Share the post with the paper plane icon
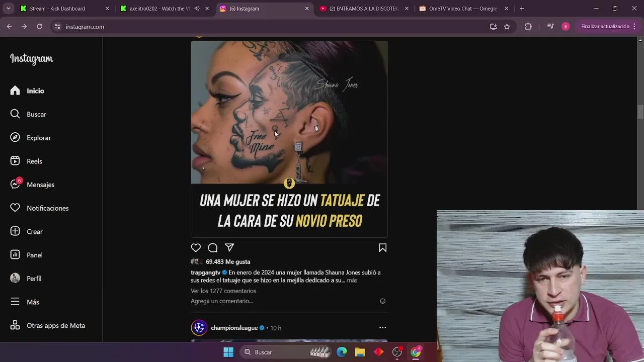This screenshot has height=362, width=644. tap(229, 247)
